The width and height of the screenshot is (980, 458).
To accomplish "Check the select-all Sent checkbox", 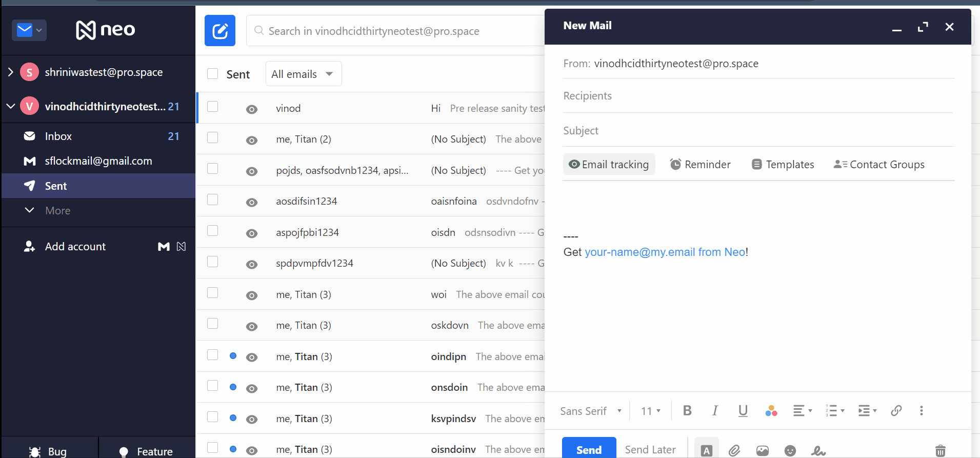I will pos(213,74).
